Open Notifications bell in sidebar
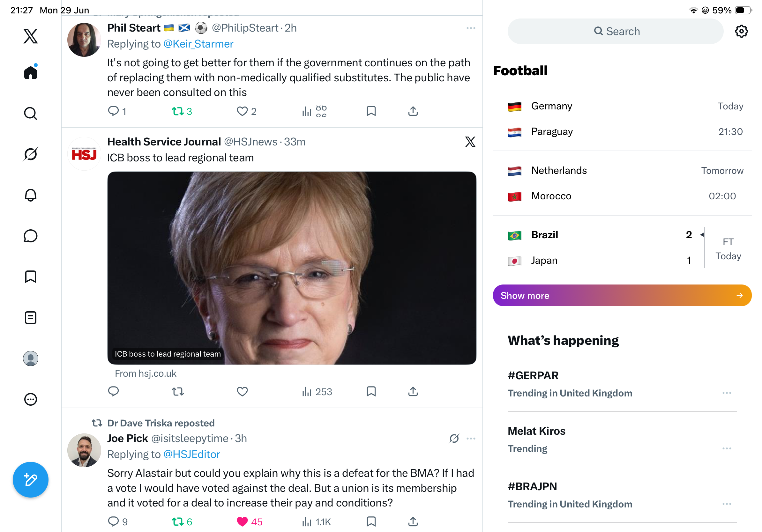 point(31,195)
